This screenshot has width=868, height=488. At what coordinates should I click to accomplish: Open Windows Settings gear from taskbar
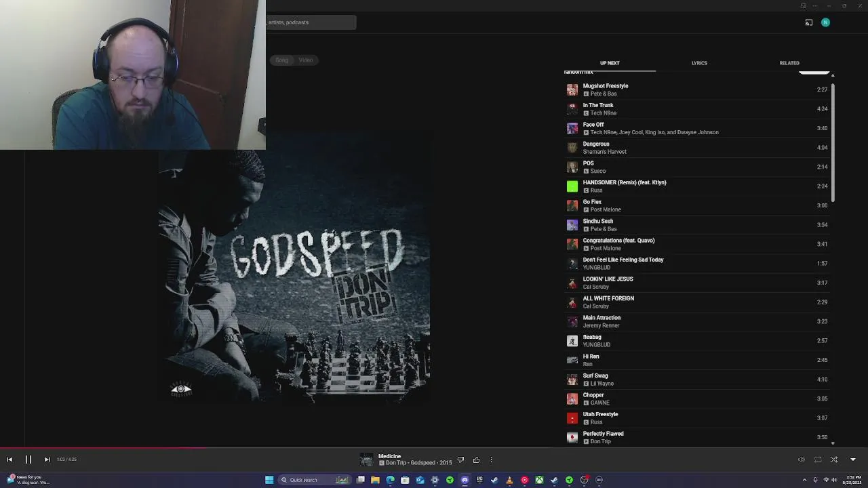435,480
